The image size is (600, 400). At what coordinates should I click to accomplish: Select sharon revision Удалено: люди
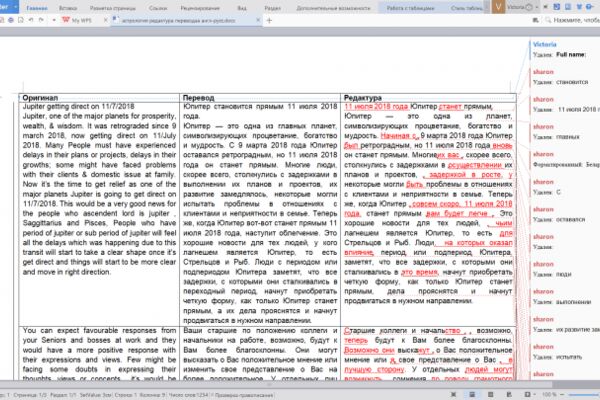pyautogui.click(x=566, y=269)
